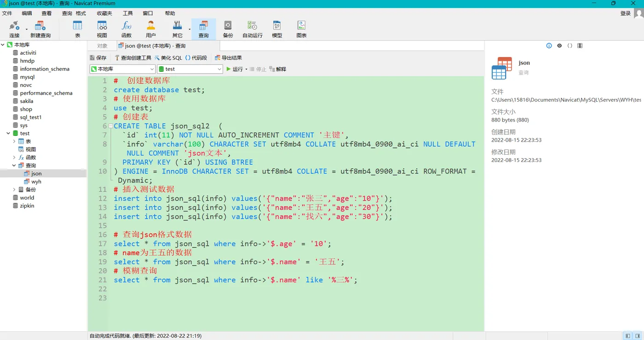Click the file path text in info panel
This screenshot has height=340, width=644.
[x=566, y=100]
